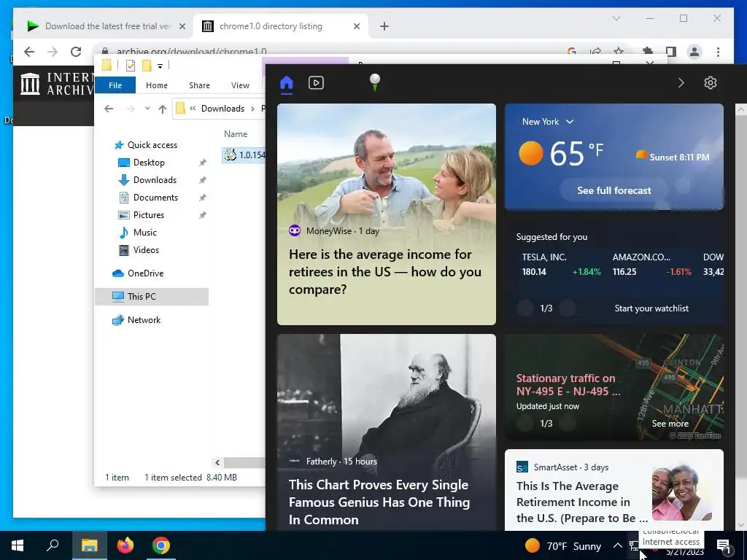Open MoneyWise retirees average income article

point(387,214)
